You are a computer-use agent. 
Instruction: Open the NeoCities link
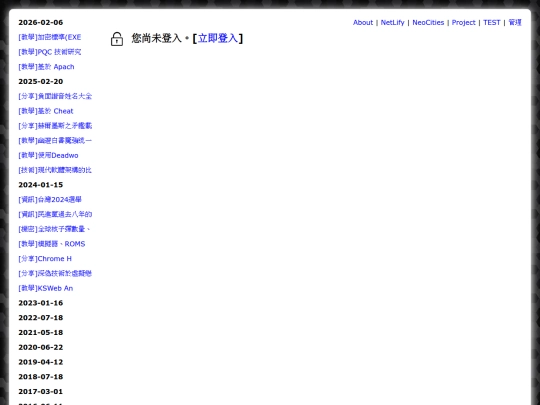tap(428, 22)
